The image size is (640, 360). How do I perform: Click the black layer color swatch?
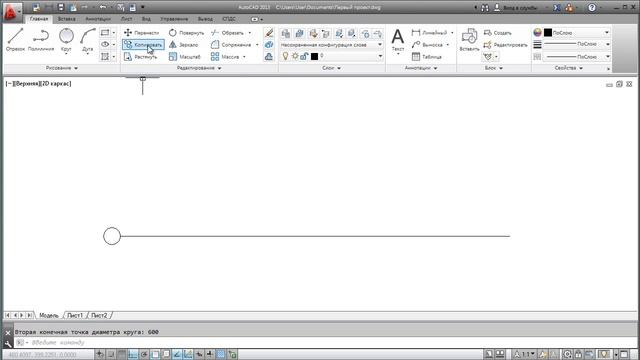(x=314, y=56)
